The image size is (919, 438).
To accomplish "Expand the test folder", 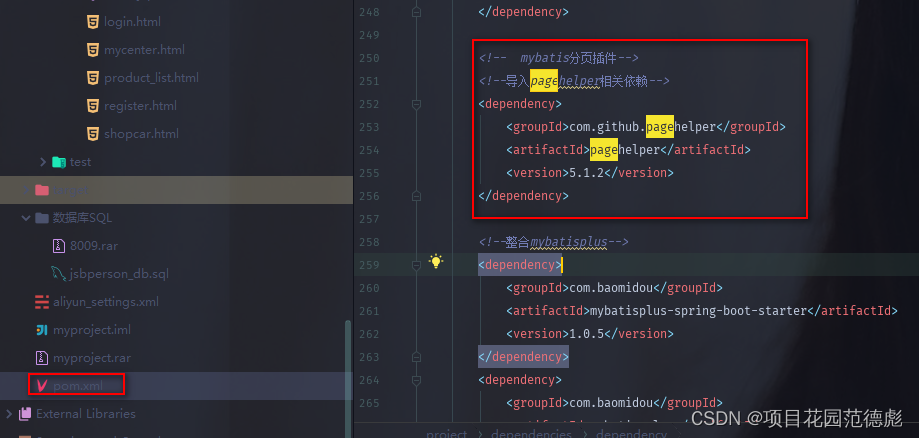I will coord(43,162).
